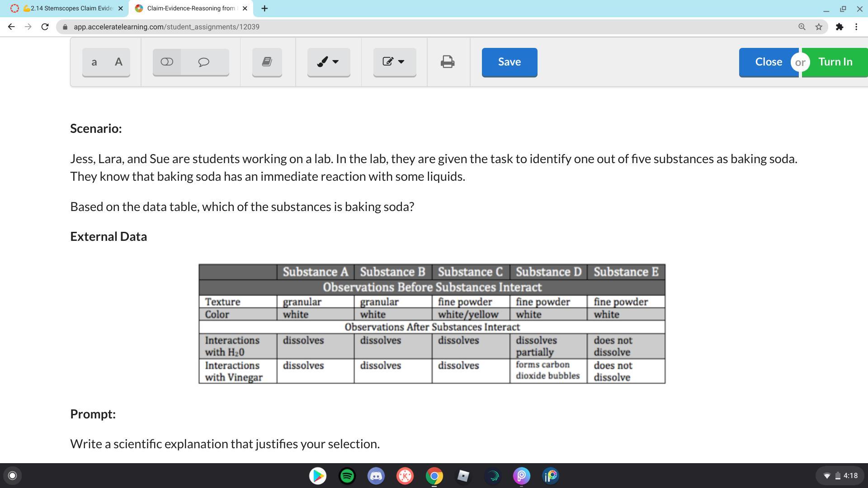Increase text size with large 'A' button
The height and width of the screenshot is (488, 868).
118,62
